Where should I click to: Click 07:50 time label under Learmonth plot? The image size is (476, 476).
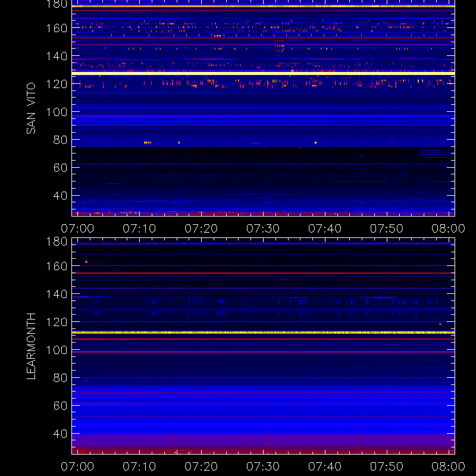click(x=386, y=466)
